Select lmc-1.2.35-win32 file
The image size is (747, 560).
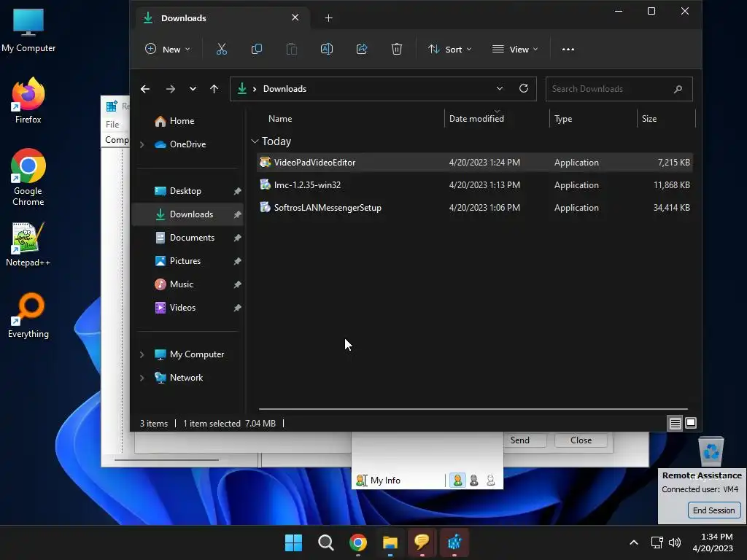pyautogui.click(x=474, y=185)
